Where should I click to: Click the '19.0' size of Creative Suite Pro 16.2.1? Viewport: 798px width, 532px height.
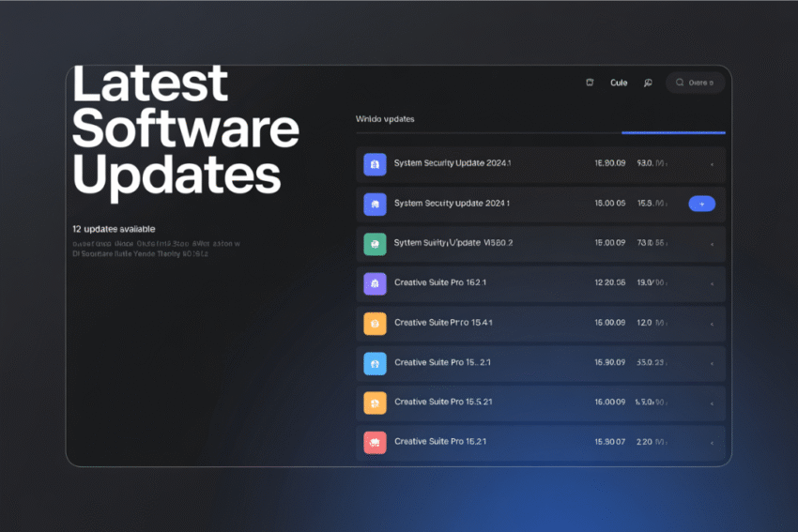pos(644,282)
